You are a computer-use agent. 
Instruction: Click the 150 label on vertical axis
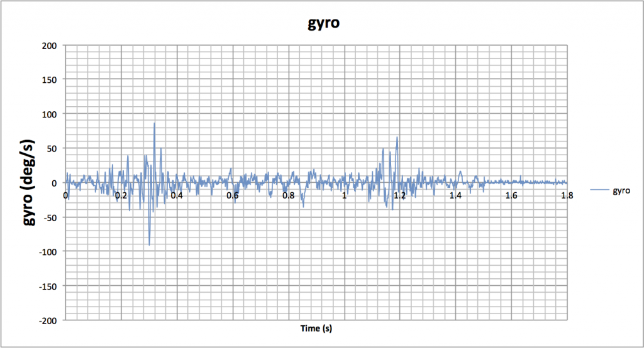(x=49, y=80)
